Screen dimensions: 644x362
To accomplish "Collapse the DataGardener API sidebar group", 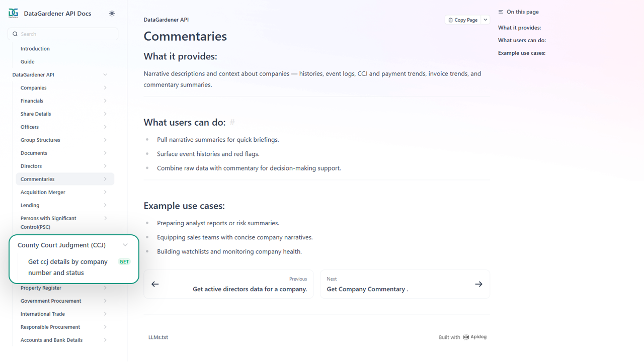I will point(105,75).
